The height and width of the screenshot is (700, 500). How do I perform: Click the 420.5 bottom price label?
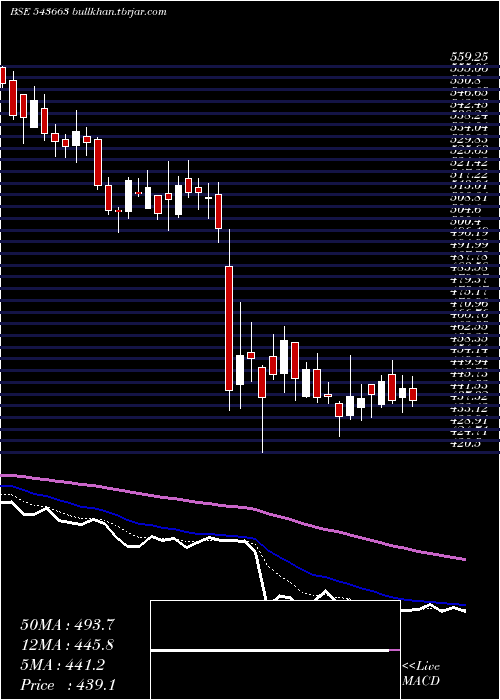click(x=465, y=444)
